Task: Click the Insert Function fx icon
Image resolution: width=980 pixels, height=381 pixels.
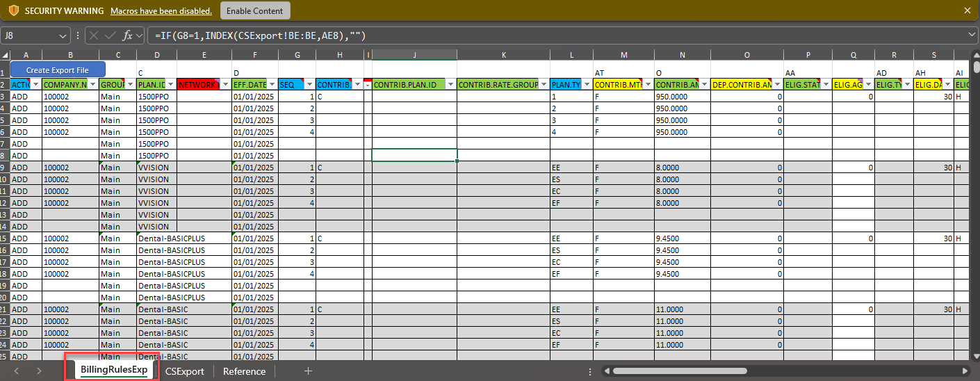Action: (127, 35)
